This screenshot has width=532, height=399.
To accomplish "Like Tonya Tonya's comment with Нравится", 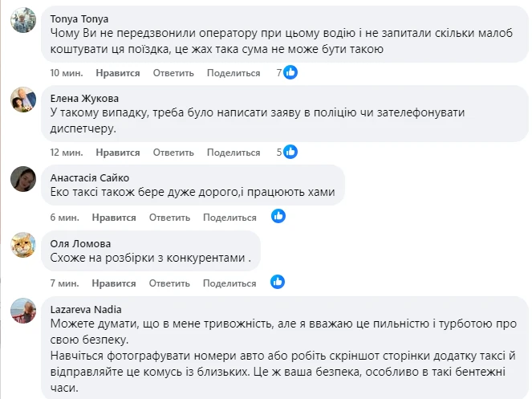I will [117, 73].
